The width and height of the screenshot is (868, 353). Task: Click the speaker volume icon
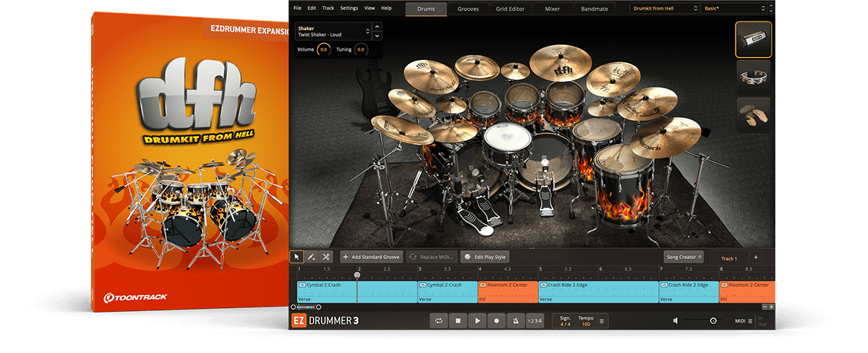(676, 320)
